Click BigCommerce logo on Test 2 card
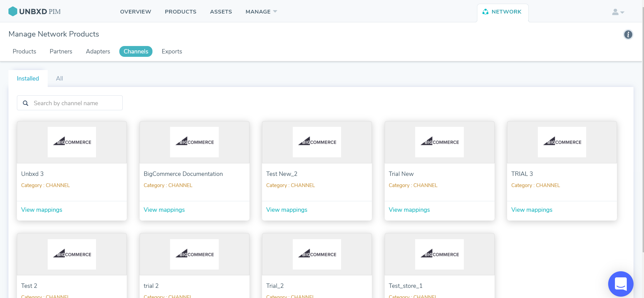 pos(72,254)
